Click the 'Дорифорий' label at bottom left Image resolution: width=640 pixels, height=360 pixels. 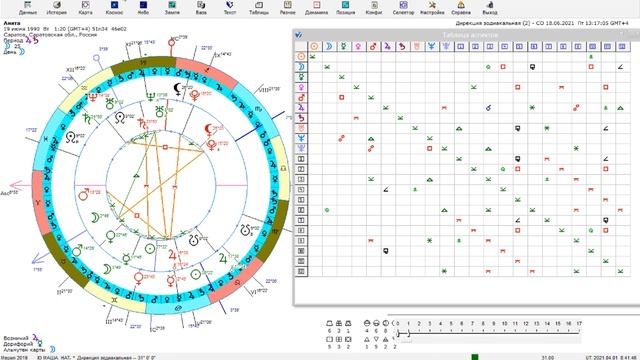point(18,344)
